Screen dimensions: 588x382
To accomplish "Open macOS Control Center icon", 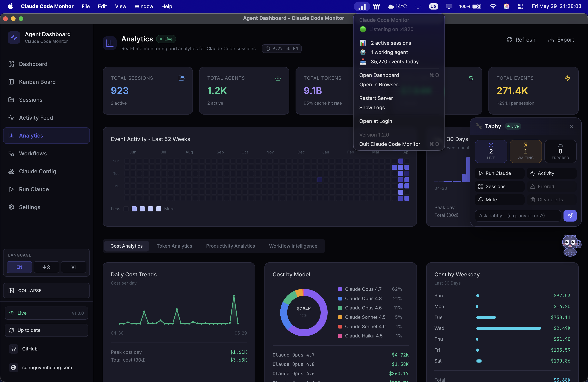I will click(520, 6).
